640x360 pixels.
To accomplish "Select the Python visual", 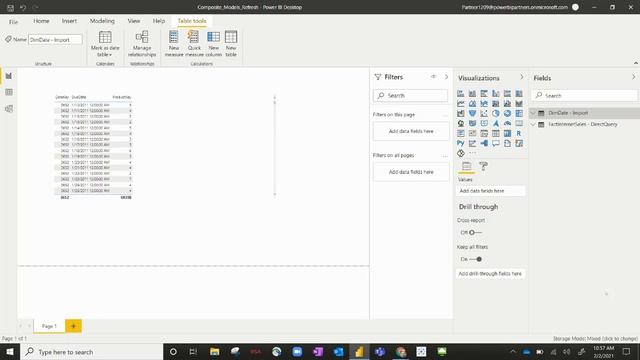I will (460, 143).
